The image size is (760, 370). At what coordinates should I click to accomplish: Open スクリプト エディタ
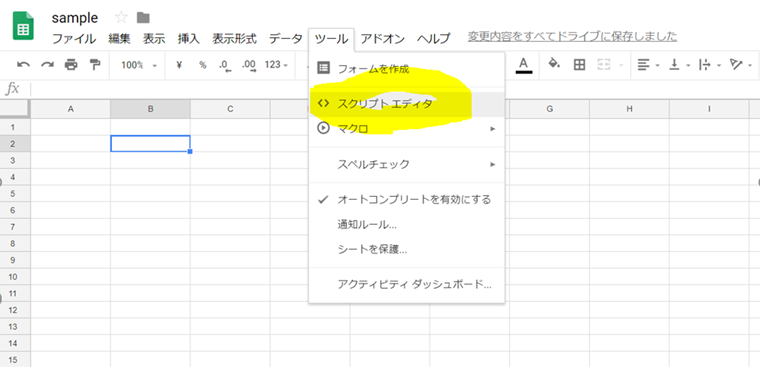coord(407,103)
